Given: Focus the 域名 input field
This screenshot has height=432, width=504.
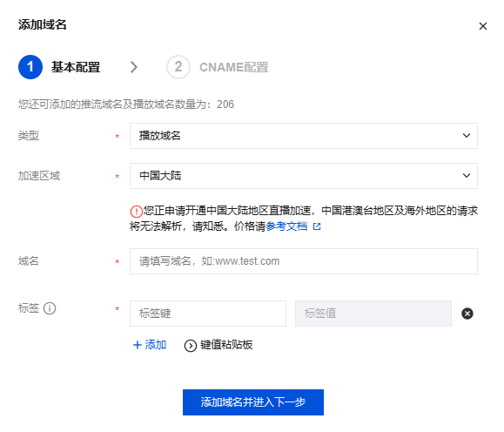Looking at the screenshot, I should (304, 261).
